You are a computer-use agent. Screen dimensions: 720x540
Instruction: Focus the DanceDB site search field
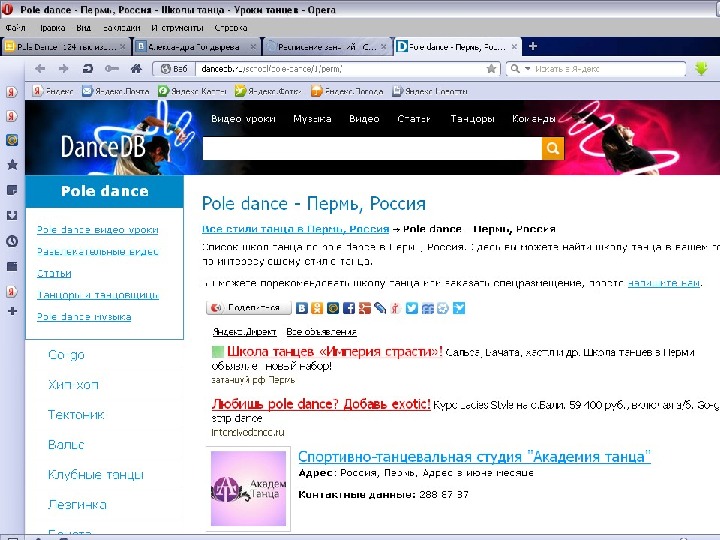[372, 148]
